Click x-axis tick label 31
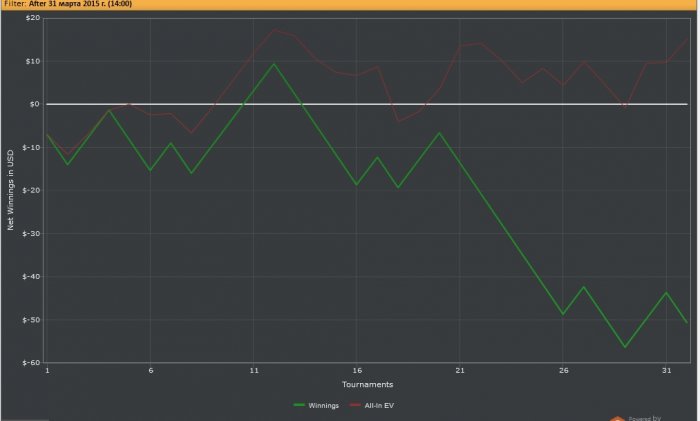 pos(667,371)
